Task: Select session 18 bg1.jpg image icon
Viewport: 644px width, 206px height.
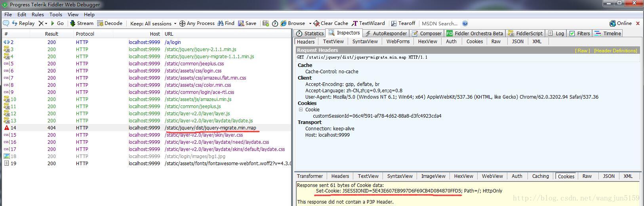Action: [6, 156]
